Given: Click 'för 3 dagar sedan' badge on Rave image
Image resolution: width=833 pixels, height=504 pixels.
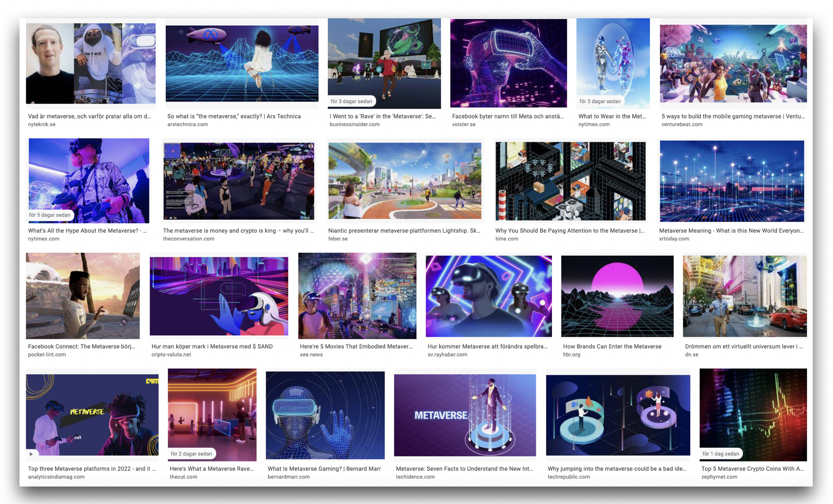Looking at the screenshot, I should 351,101.
